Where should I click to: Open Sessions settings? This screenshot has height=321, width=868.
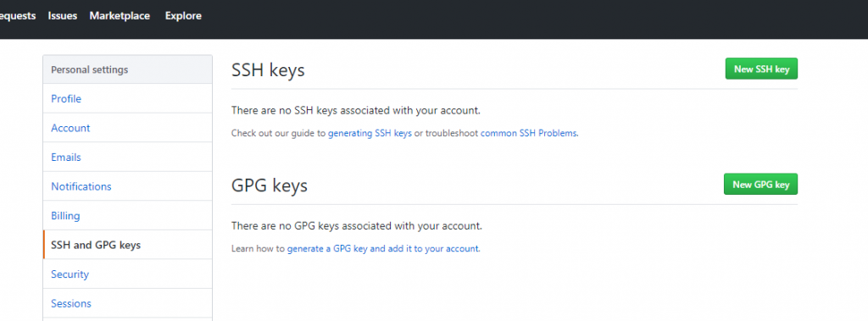pyautogui.click(x=127, y=303)
